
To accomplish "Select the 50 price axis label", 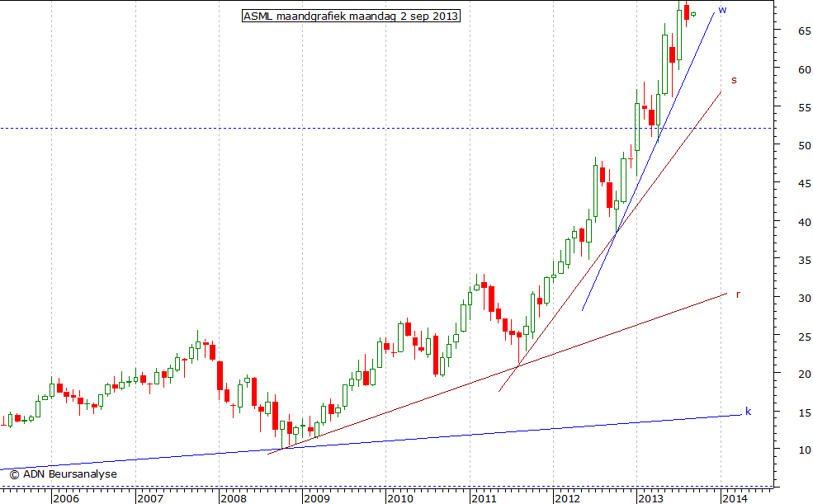I will tap(804, 146).
